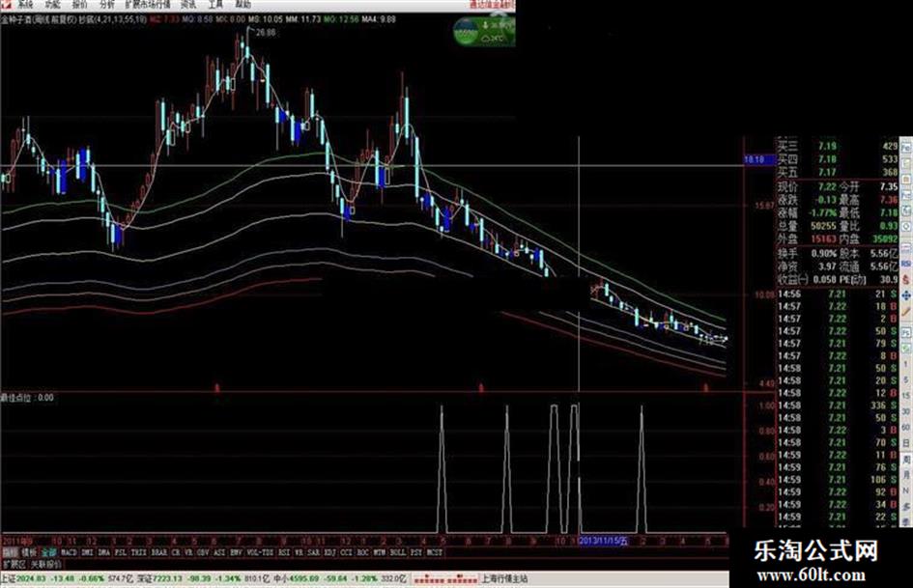Click the red signal dots in status bar
Image resolution: width=913 pixels, height=588 pixels.
pos(445,579)
